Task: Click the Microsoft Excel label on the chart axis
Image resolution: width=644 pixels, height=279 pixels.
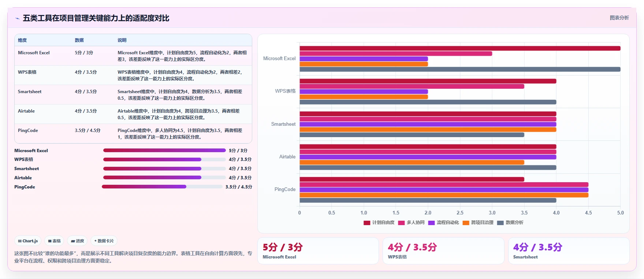Action: coord(279,59)
